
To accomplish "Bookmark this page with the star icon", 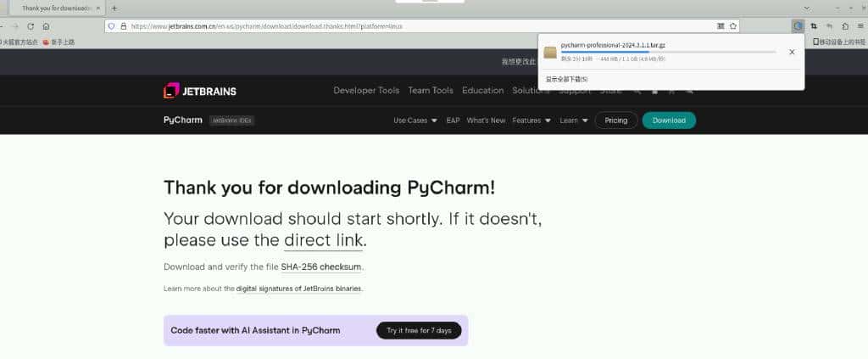I will (x=733, y=26).
